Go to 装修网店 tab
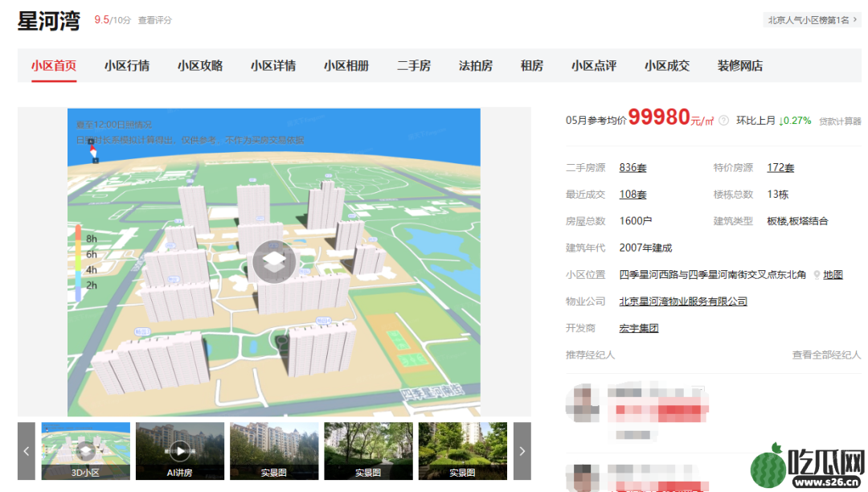This screenshot has width=868, height=492. pyautogui.click(x=739, y=66)
